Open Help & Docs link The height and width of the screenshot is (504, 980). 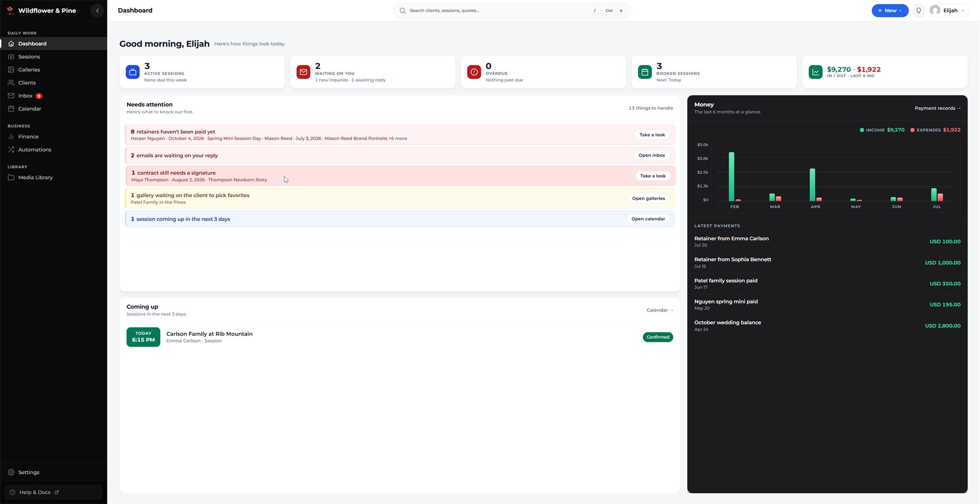pos(54,492)
